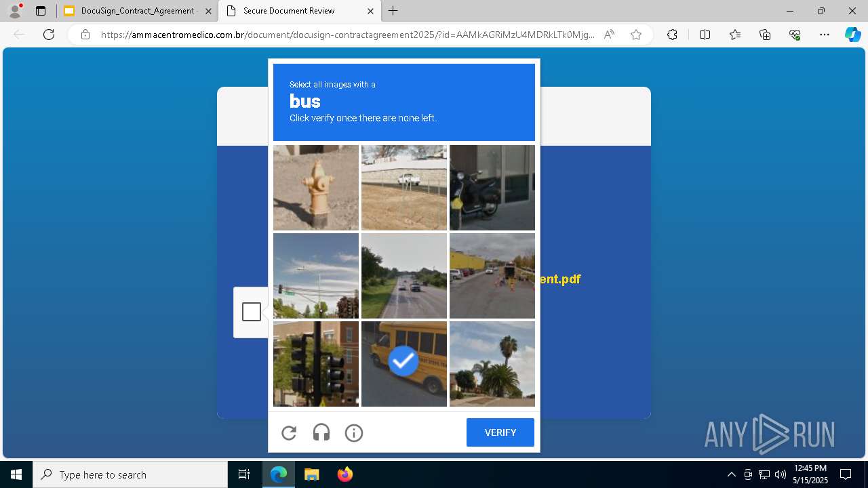The width and height of the screenshot is (868, 488).
Task: Click the Edge taskbar icon
Action: click(x=279, y=474)
